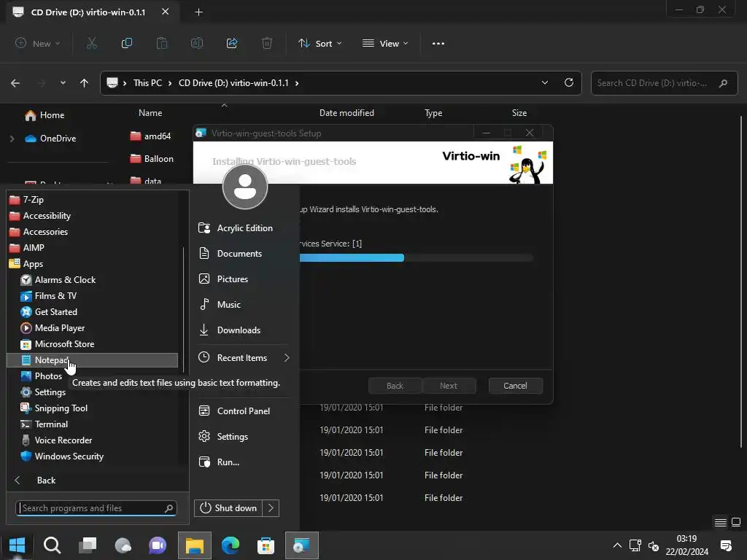
Task: Navigate back in File Explorer
Action: click(15, 83)
